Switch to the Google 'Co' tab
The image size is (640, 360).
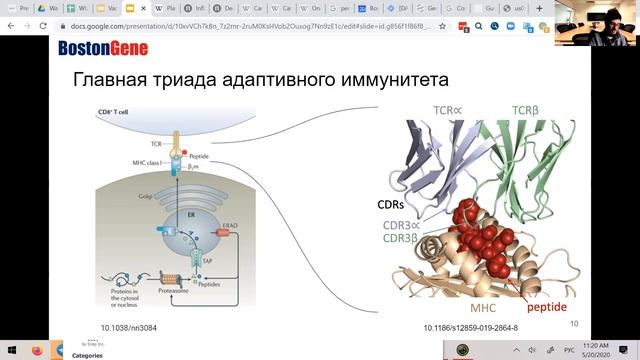[x=456, y=8]
